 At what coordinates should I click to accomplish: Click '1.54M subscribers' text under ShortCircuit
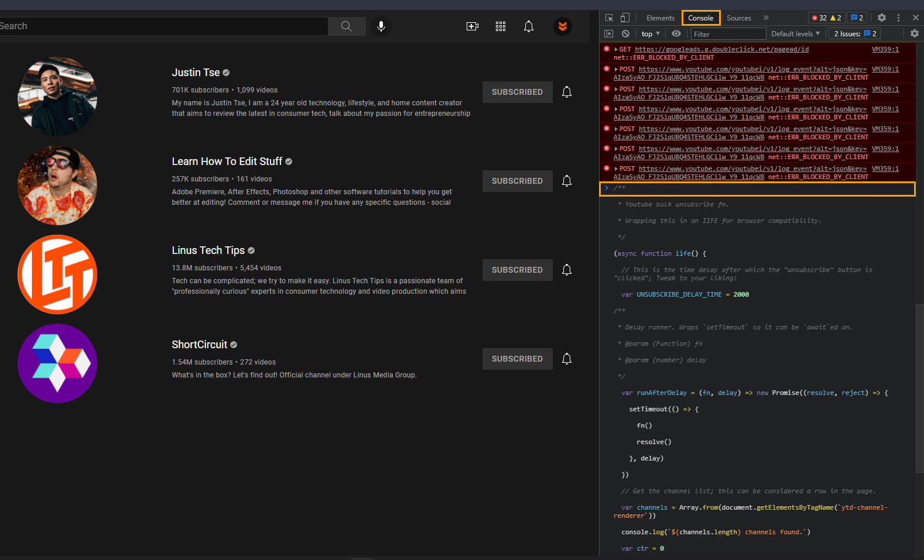(x=202, y=362)
